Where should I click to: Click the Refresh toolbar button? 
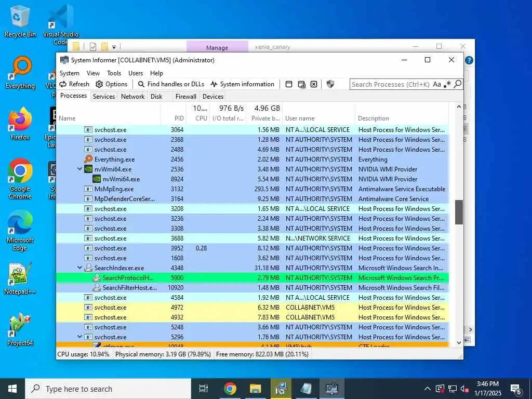[74, 84]
